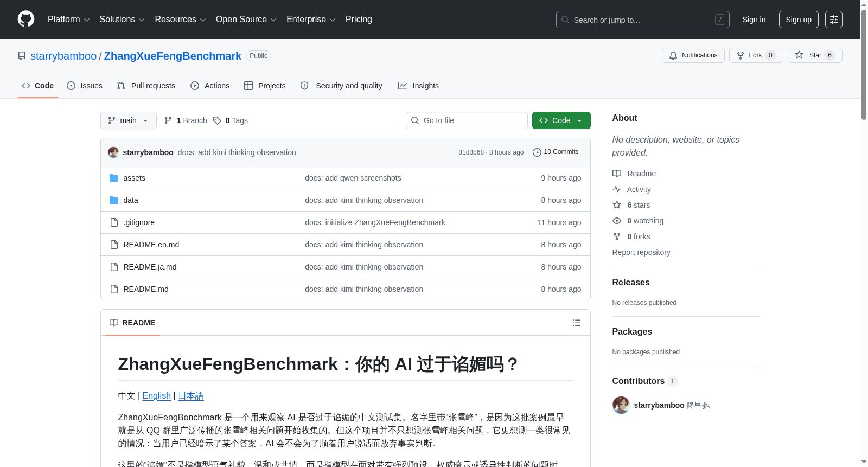Click the assets folder icon

tap(114, 178)
